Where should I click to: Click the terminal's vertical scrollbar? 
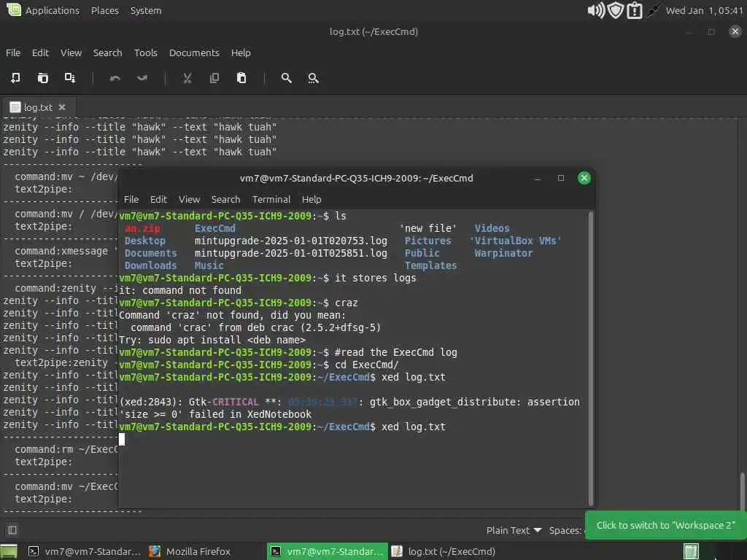pos(591,358)
